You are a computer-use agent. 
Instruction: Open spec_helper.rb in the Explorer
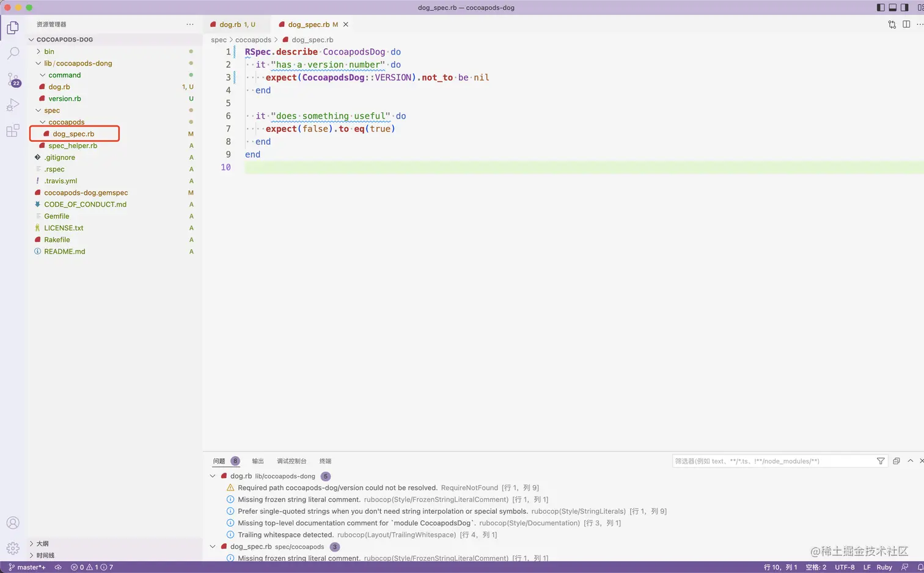73,146
